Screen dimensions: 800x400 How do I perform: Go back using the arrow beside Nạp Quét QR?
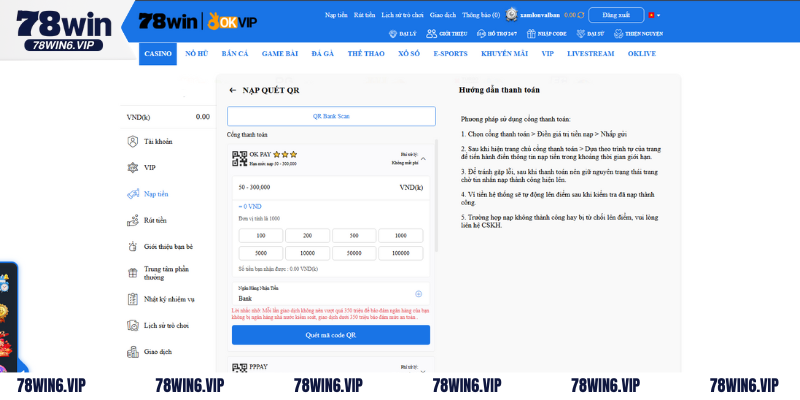pos(233,90)
